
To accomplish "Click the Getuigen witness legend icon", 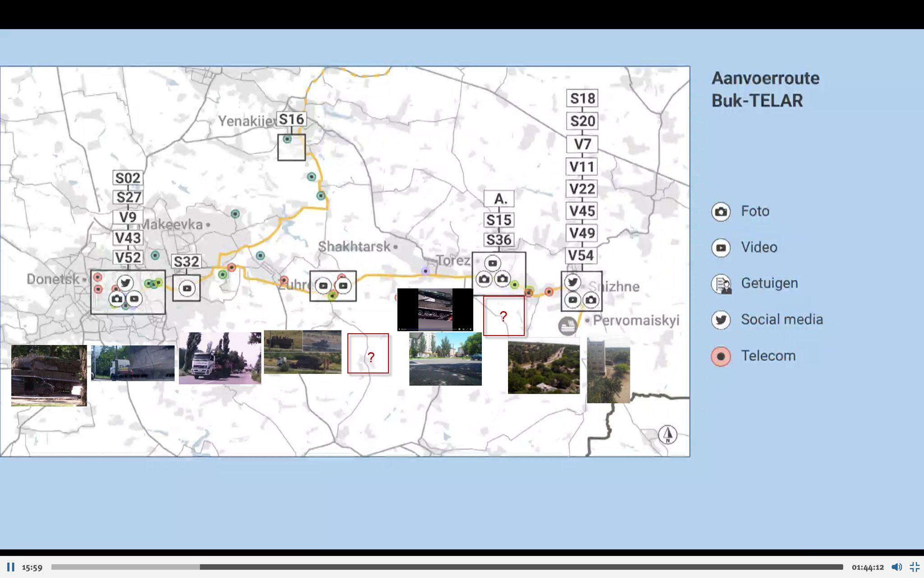I will click(x=721, y=284).
